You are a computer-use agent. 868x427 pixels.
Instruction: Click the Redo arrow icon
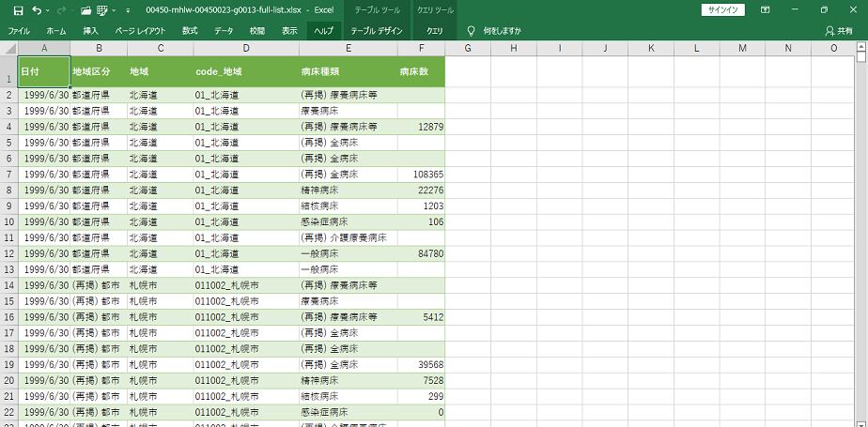(x=62, y=10)
